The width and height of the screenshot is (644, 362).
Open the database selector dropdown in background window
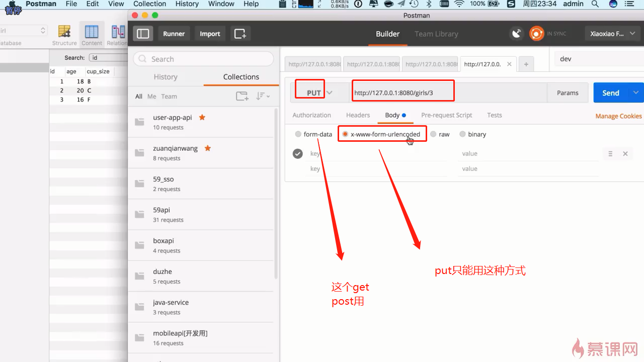[24, 31]
